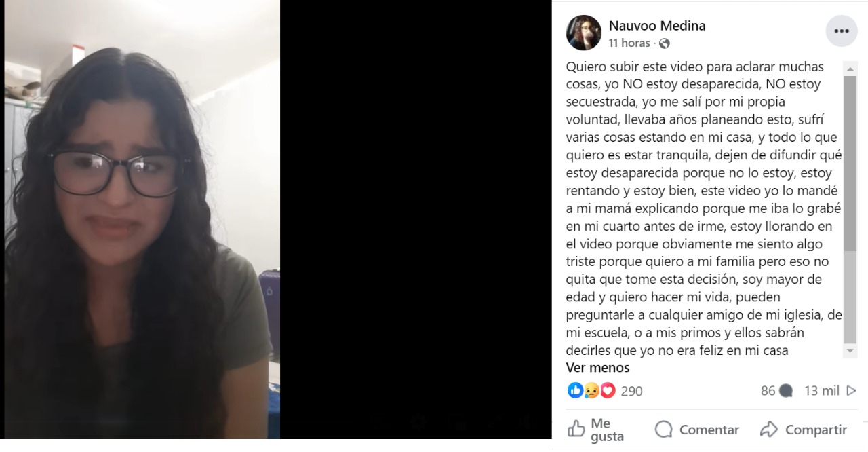The height and width of the screenshot is (452, 868).
Task: Collapse the post text with "Ver menos"
Action: coord(598,368)
